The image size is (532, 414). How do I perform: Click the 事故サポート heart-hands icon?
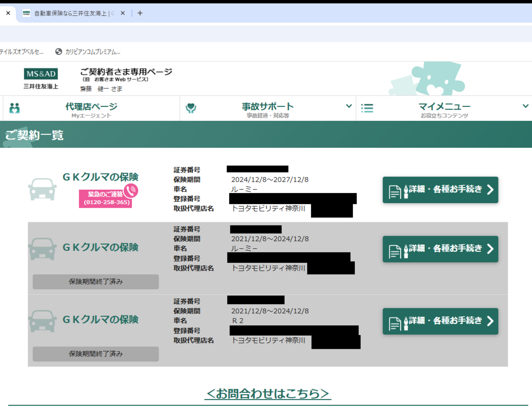(x=191, y=108)
